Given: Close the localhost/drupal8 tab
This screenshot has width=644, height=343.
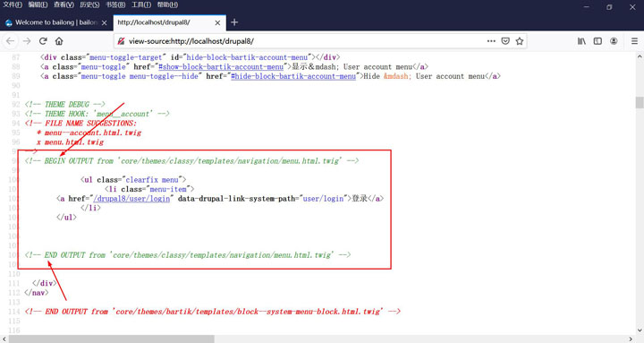Looking at the screenshot, I should pyautogui.click(x=217, y=22).
